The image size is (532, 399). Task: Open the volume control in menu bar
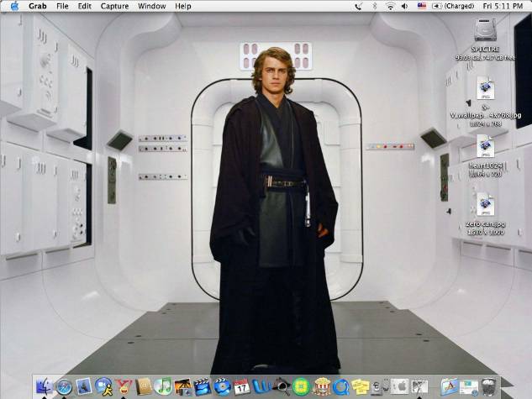[x=404, y=6]
